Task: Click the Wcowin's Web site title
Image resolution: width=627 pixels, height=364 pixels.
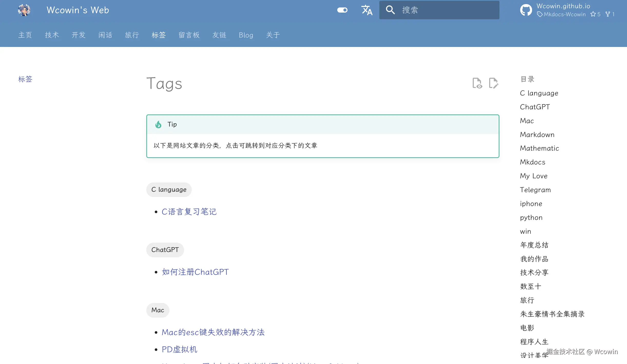Action: [x=78, y=10]
